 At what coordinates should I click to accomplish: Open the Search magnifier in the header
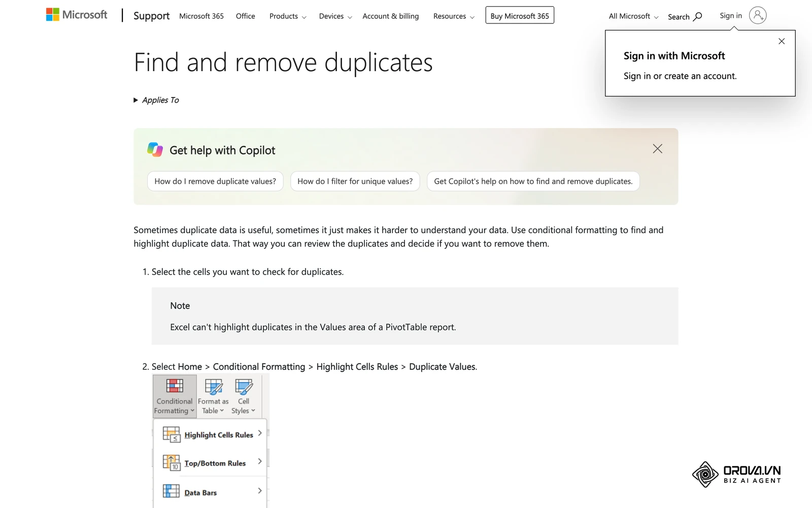pos(685,16)
